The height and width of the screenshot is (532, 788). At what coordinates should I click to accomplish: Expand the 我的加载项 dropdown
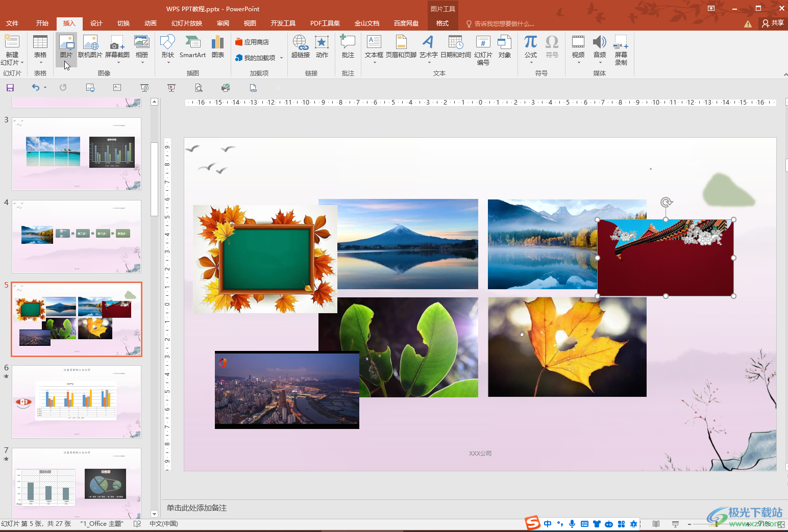pyautogui.click(x=281, y=58)
